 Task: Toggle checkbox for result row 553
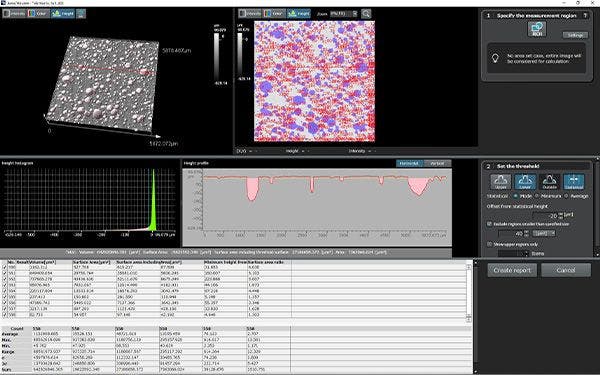pyautogui.click(x=5, y=285)
